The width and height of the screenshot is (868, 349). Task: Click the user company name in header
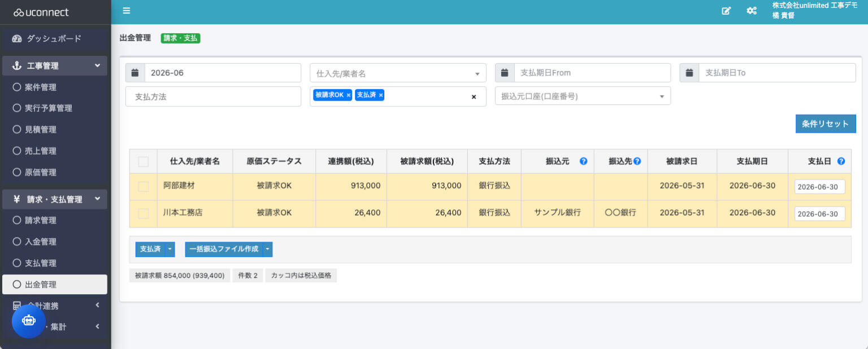(815, 6)
